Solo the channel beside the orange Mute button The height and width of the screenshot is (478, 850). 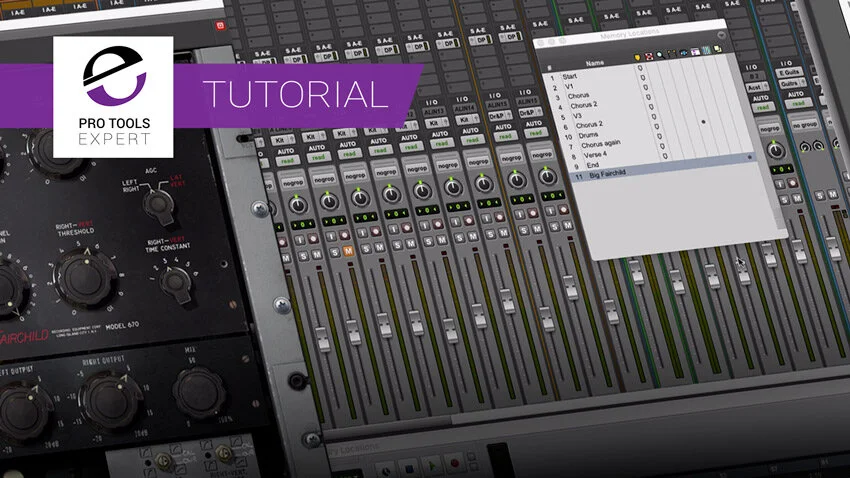(336, 253)
